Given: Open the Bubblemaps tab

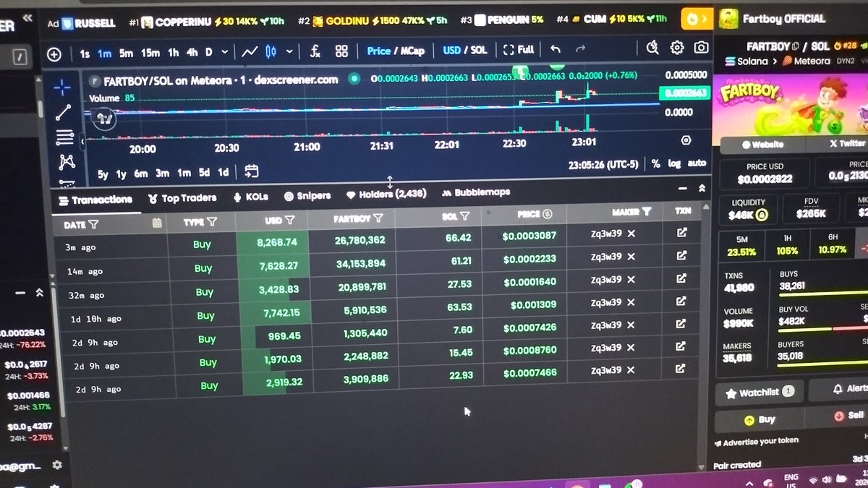Looking at the screenshot, I should point(476,192).
